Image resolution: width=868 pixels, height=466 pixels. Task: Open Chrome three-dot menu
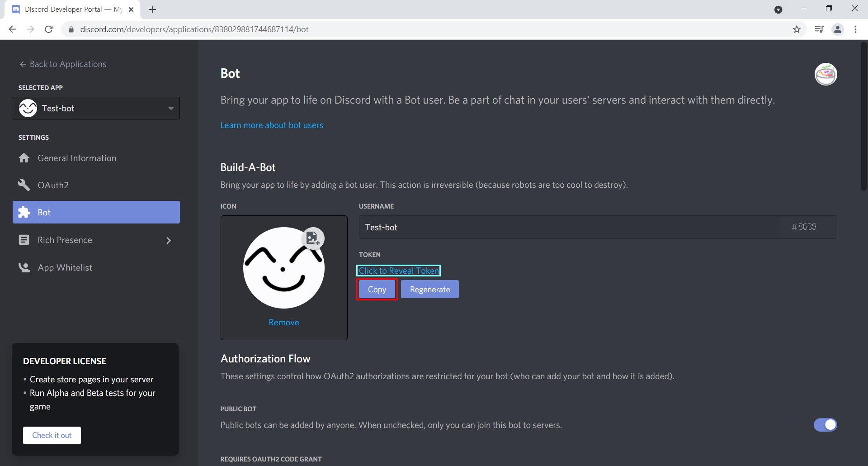coord(855,29)
